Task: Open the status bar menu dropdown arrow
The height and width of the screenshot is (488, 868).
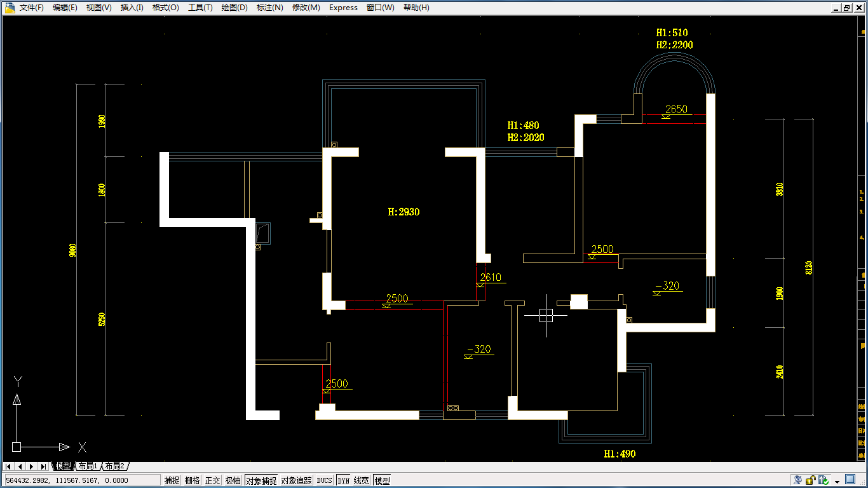Action: point(837,481)
